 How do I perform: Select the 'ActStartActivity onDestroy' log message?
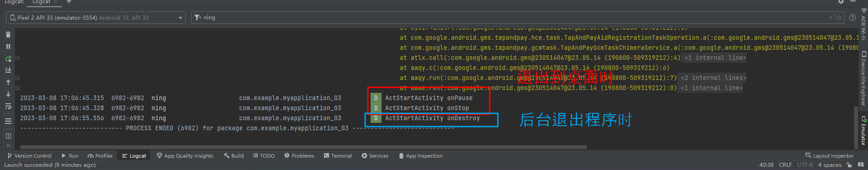tap(433, 118)
